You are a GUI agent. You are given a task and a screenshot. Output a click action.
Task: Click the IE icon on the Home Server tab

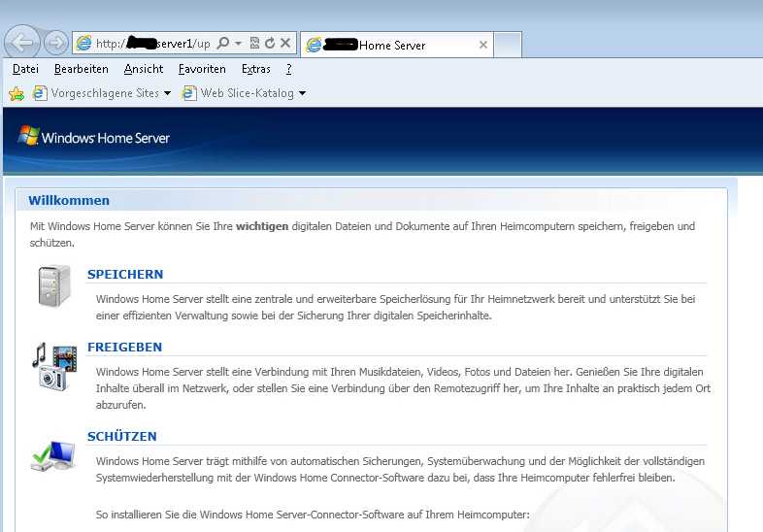pos(314,45)
